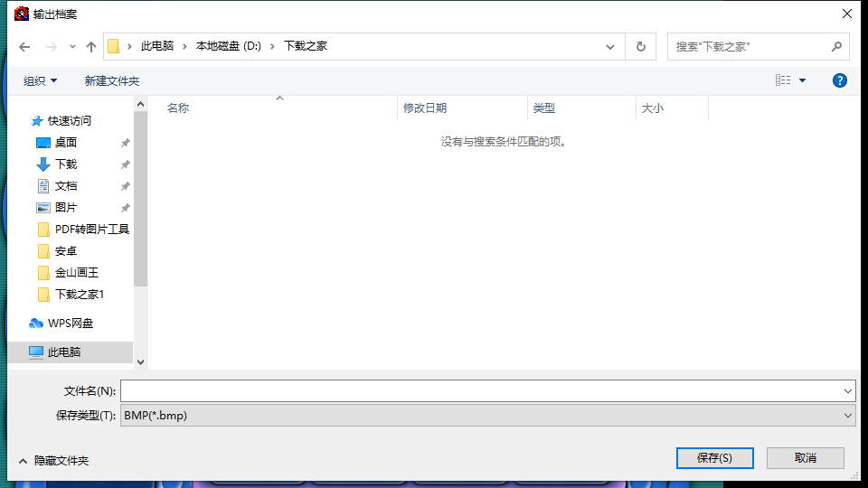Click the folder icon in address bar
The width and height of the screenshot is (868, 488).
point(114,46)
